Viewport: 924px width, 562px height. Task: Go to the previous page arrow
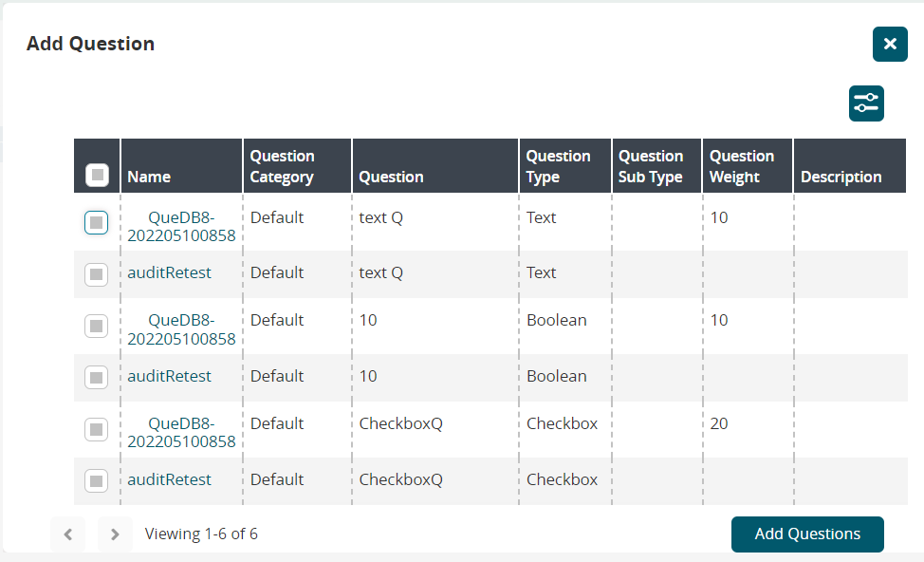coord(67,534)
